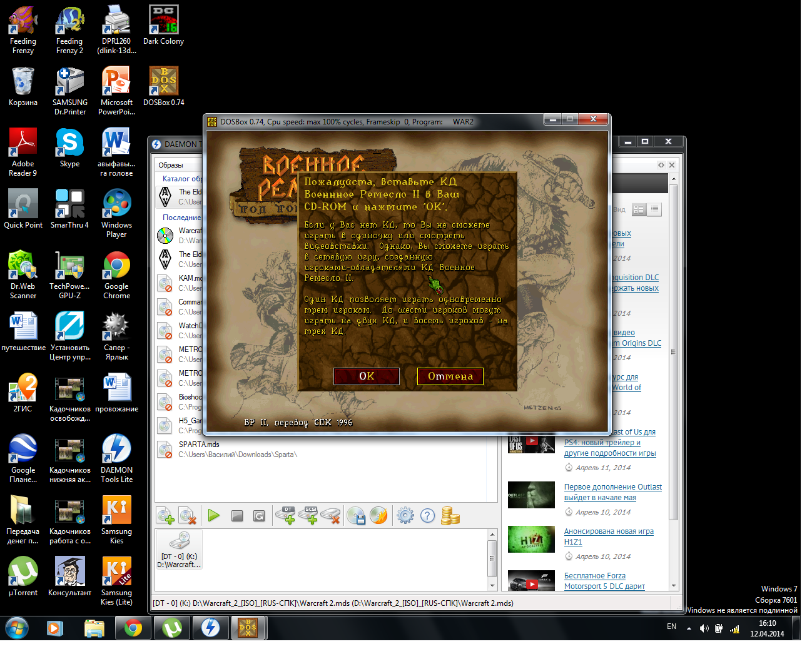Open DAEMON Tools preferences gear

405,516
